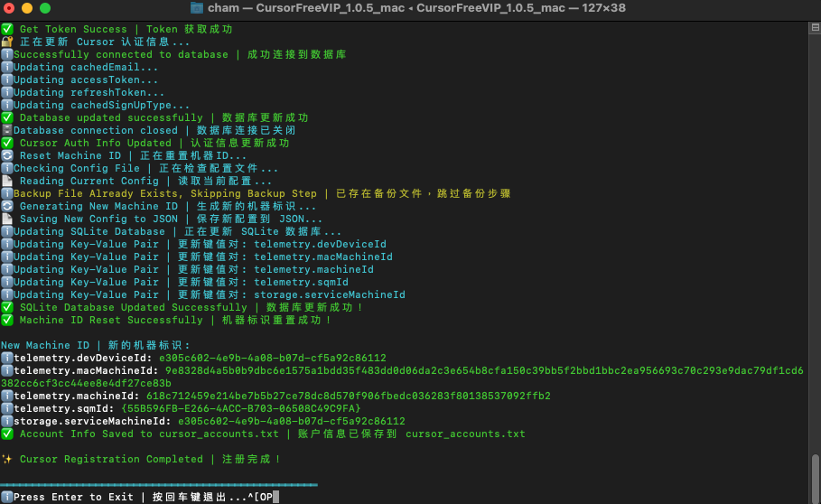
Task: Click the telemetry.devDeviceId UUID value
Action: (272, 358)
